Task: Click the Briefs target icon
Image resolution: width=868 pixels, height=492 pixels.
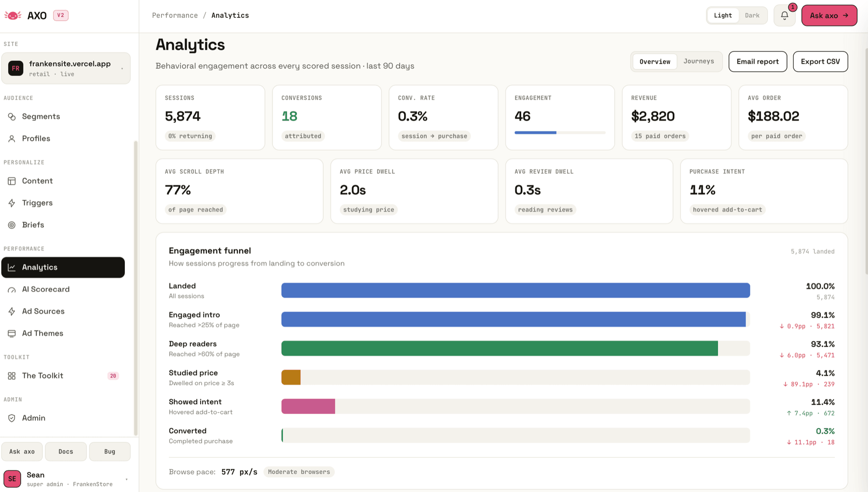Action: coord(12,225)
